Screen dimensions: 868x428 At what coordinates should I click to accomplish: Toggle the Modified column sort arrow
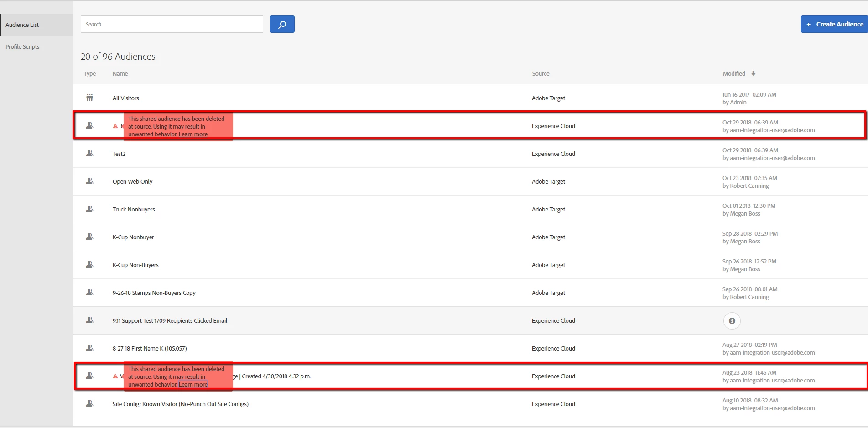[x=754, y=73]
